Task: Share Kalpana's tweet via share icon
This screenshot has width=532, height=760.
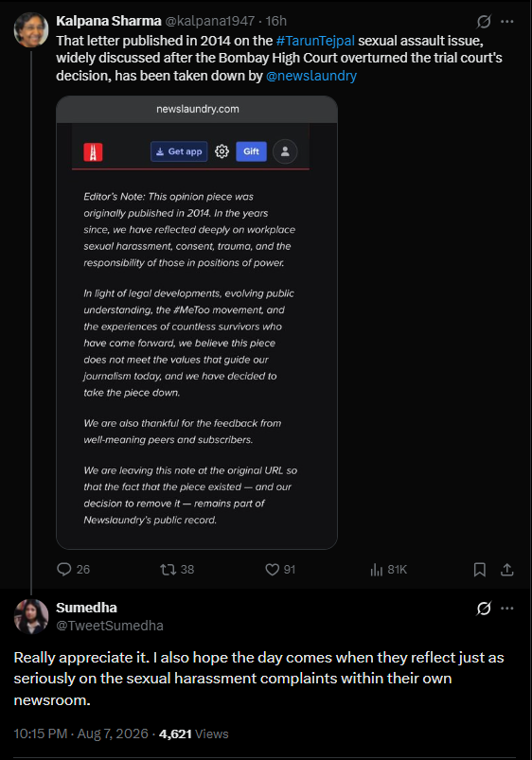Action: (506, 570)
